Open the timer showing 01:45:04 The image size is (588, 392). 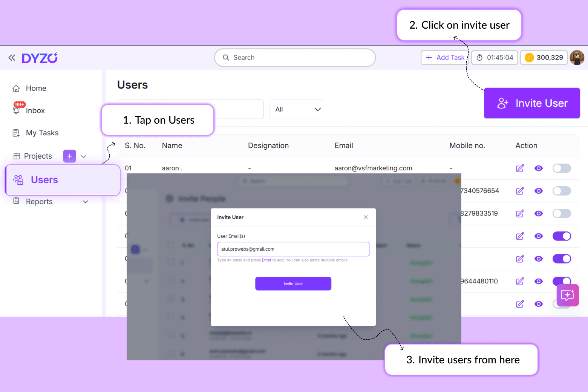(x=495, y=58)
